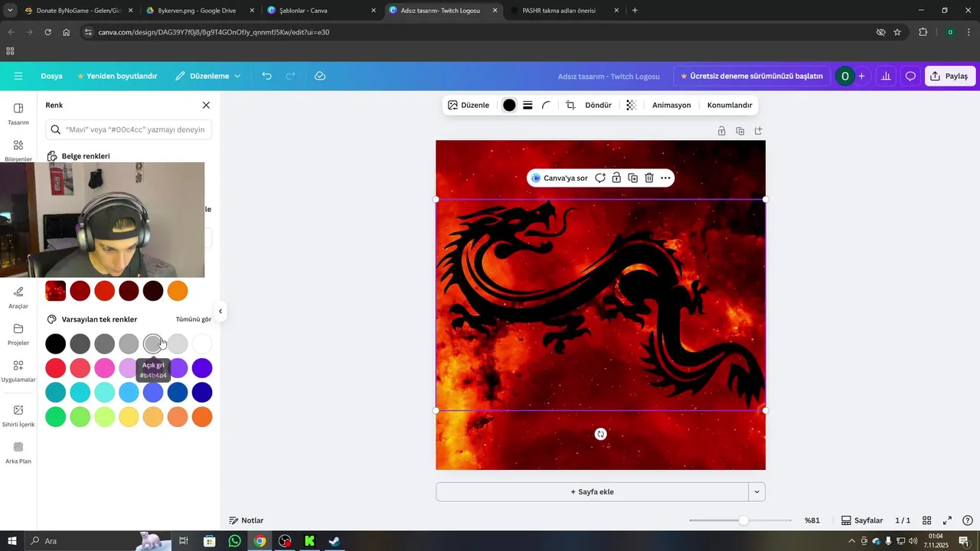
Task: Open Tasarım sidebar panel
Action: click(x=18, y=113)
